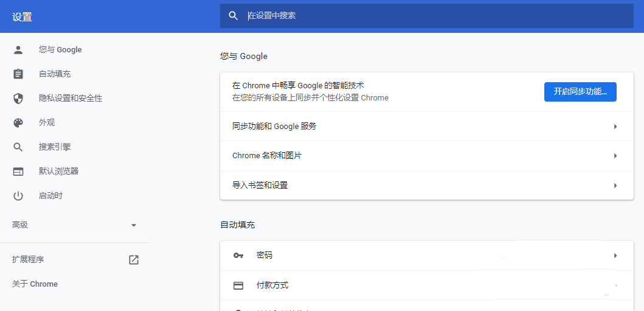Viewport: 644px width, 311px height.
Task: Click the power icon beside 启动时
Action: 18,196
